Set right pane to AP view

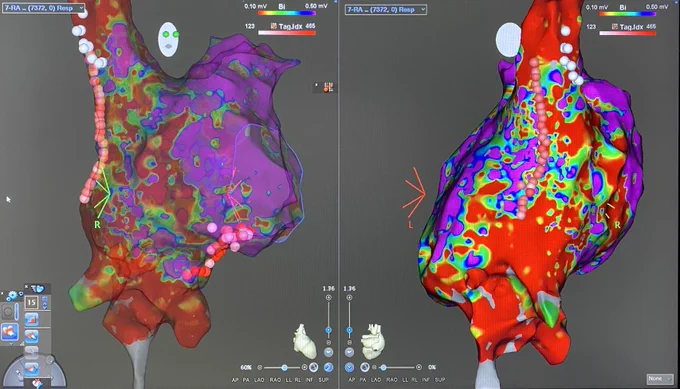pos(352,380)
